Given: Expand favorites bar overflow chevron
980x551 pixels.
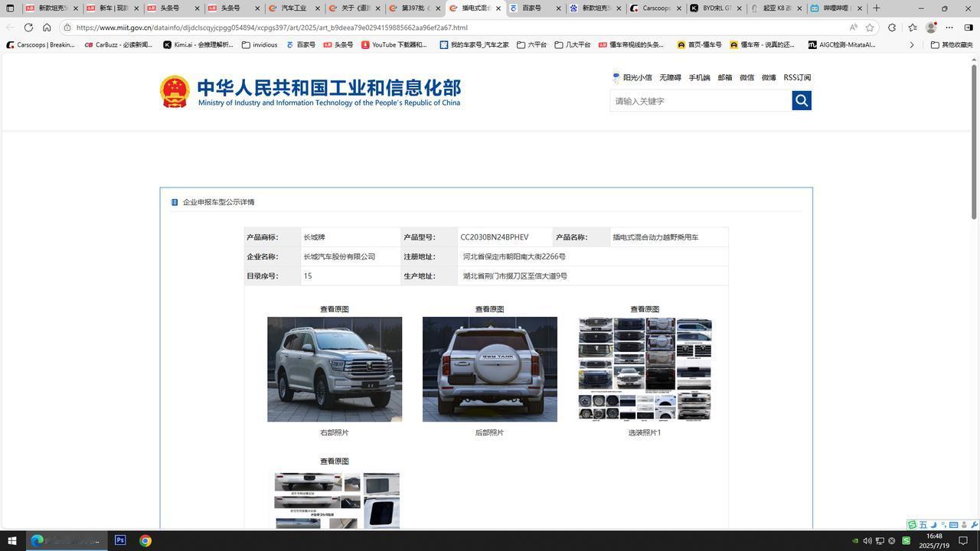Looking at the screenshot, I should tap(911, 44).
